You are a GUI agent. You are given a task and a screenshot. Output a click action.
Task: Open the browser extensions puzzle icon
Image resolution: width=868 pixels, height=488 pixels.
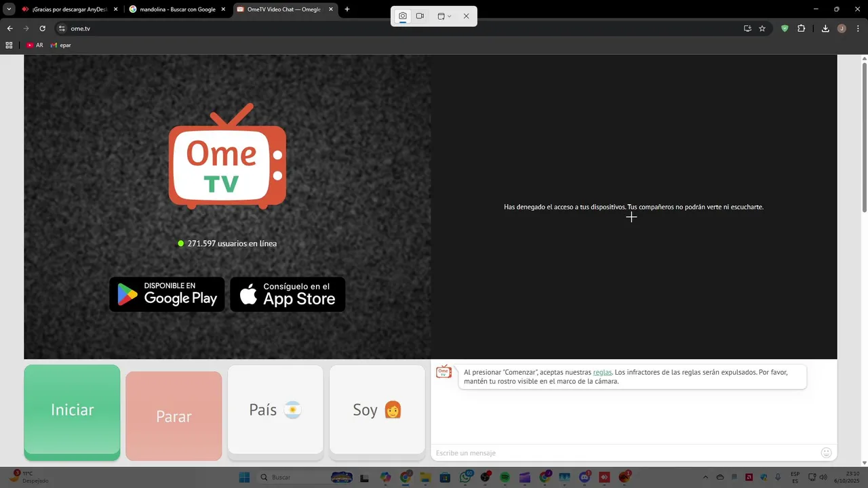[x=802, y=28]
